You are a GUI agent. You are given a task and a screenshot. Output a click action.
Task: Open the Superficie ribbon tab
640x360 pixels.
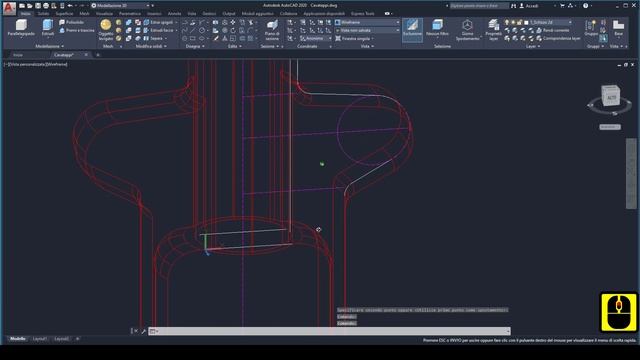coord(64,13)
